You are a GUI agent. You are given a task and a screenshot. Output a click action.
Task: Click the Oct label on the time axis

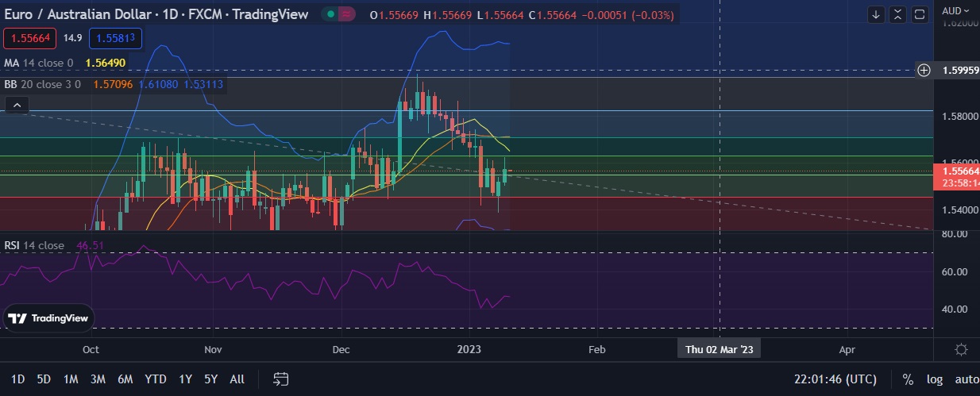click(91, 349)
